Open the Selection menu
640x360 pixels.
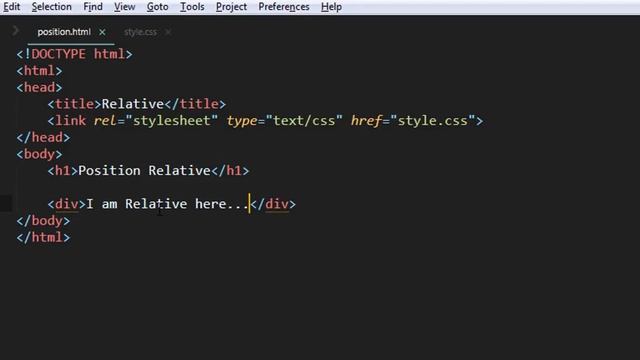[x=51, y=7]
